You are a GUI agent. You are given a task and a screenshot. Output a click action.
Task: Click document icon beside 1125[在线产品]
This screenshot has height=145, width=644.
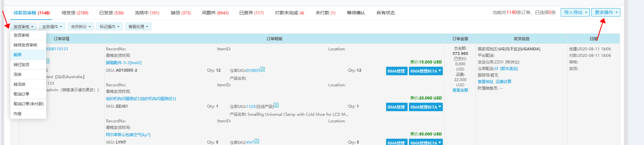pos(276,106)
